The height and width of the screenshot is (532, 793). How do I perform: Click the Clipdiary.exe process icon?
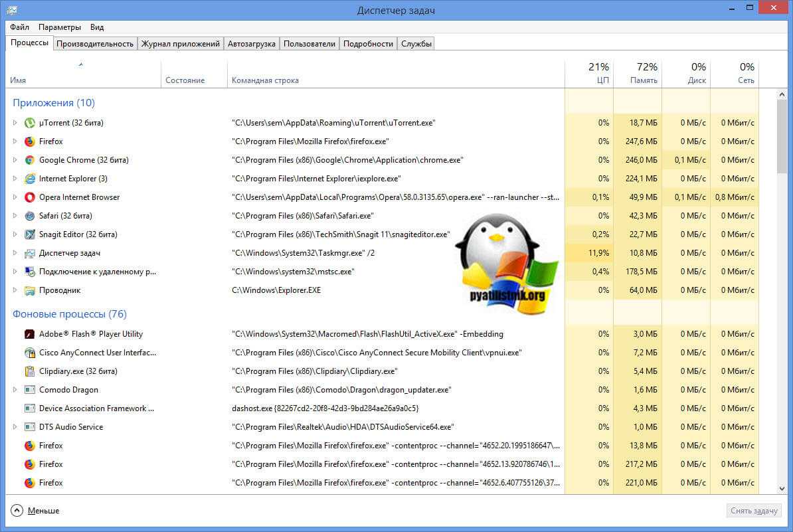click(x=29, y=371)
